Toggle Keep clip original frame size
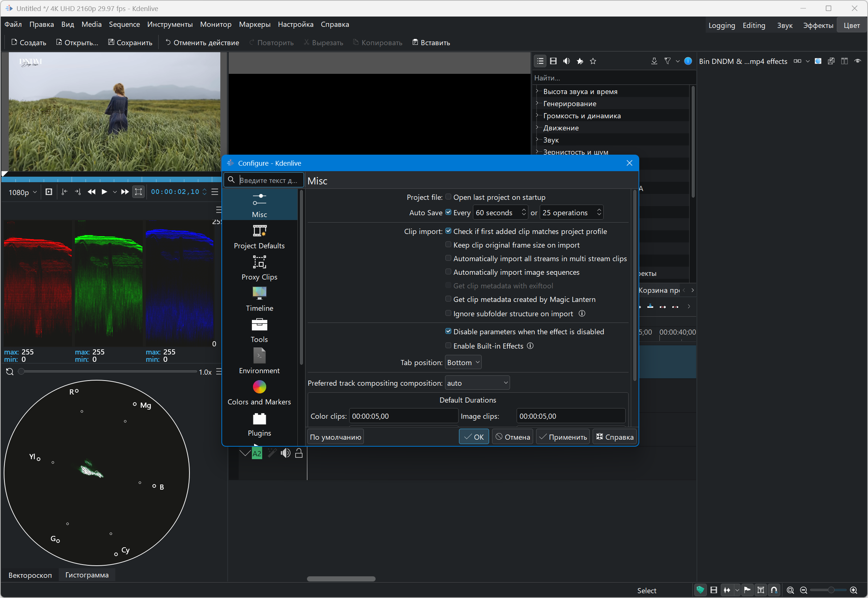The image size is (868, 598). pyautogui.click(x=448, y=245)
